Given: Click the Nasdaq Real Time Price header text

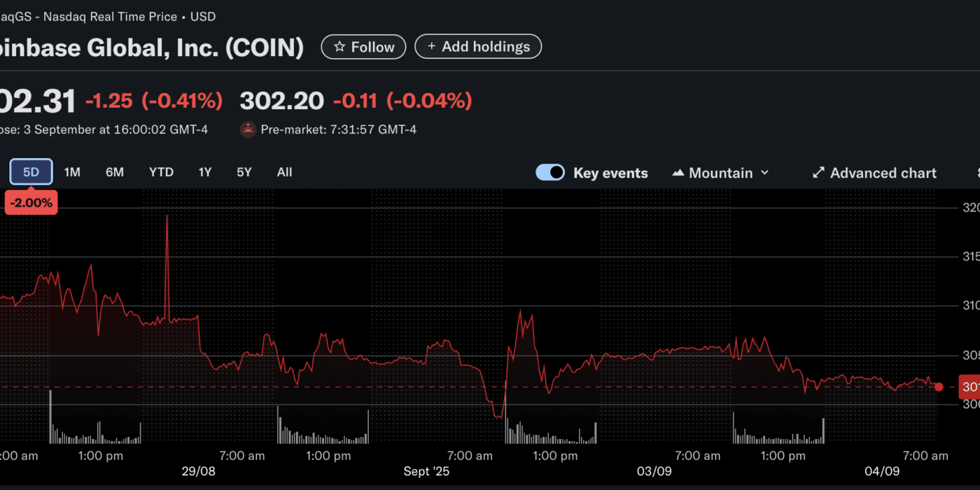Looking at the screenshot, I should pyautogui.click(x=109, y=16).
